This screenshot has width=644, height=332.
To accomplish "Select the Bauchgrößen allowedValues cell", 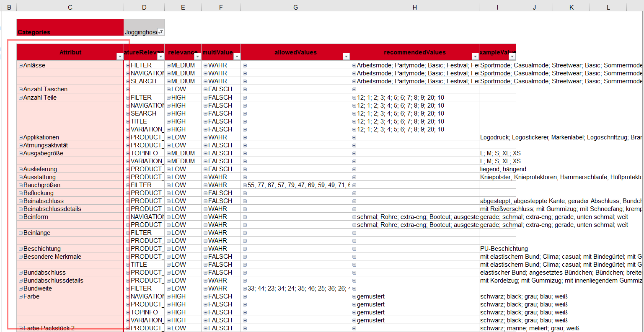I will (x=295, y=185).
